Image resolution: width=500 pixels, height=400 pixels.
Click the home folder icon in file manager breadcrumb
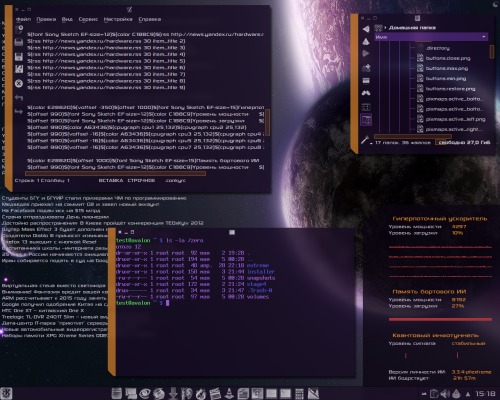click(x=378, y=28)
